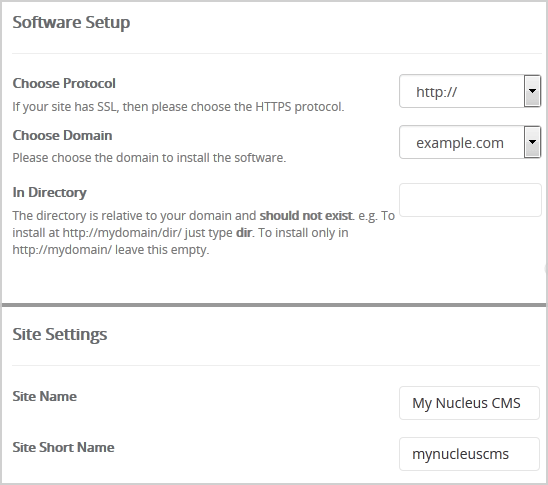
Task: Click the bold 'should not exist' text
Action: coord(306,216)
